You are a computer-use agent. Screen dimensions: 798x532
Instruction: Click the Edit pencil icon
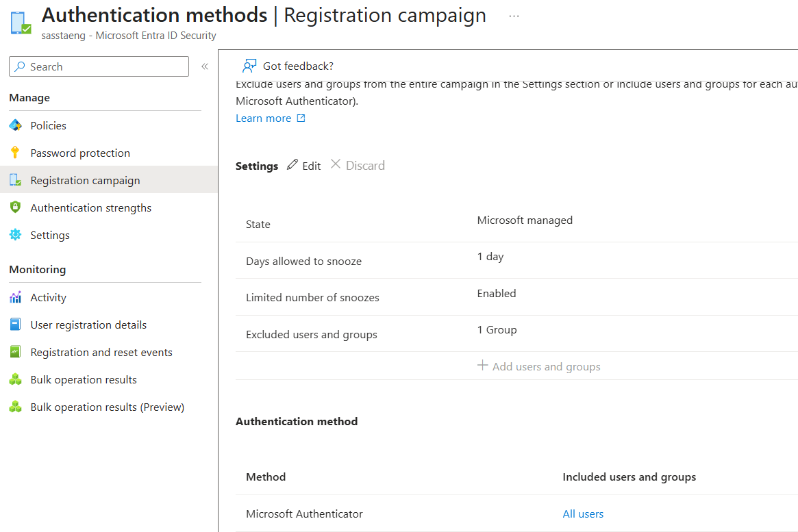292,164
